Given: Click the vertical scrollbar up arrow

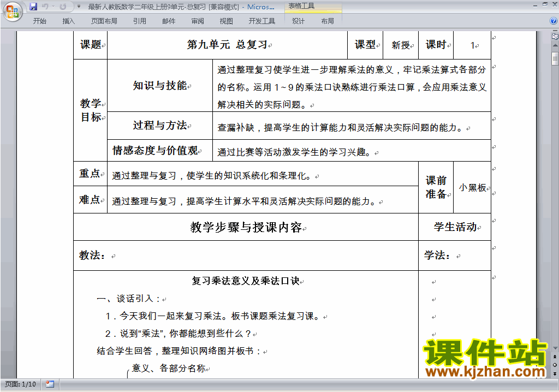Looking at the screenshot, I should pyautogui.click(x=555, y=46).
